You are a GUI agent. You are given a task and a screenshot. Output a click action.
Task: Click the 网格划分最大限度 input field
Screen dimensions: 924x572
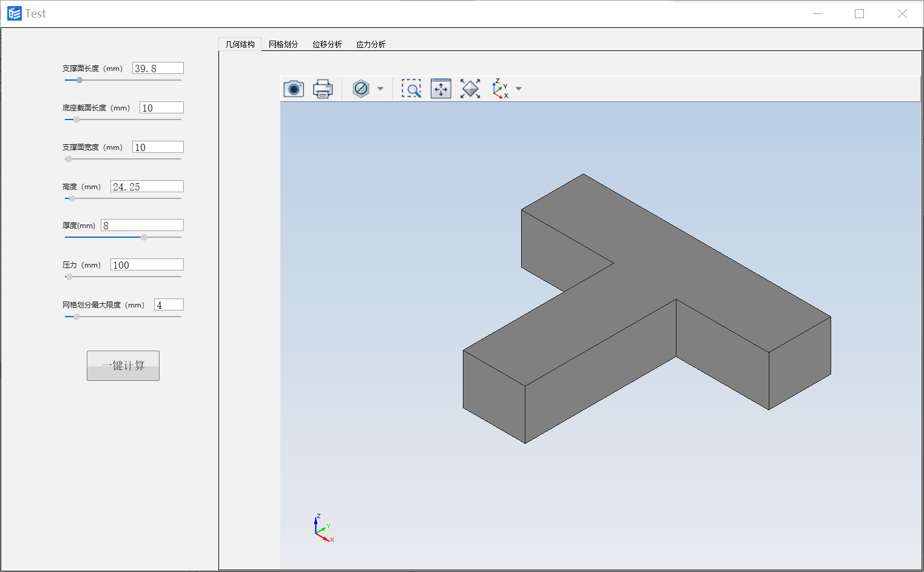click(169, 305)
